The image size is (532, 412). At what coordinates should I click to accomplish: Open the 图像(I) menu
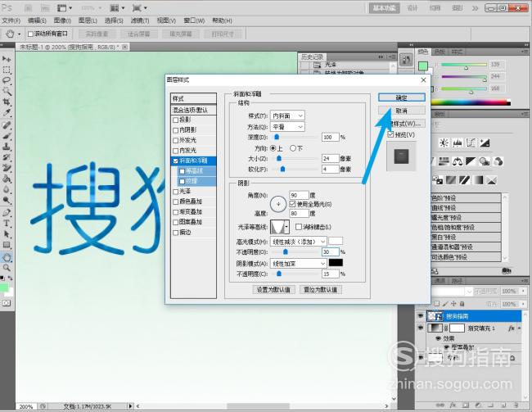click(62, 20)
